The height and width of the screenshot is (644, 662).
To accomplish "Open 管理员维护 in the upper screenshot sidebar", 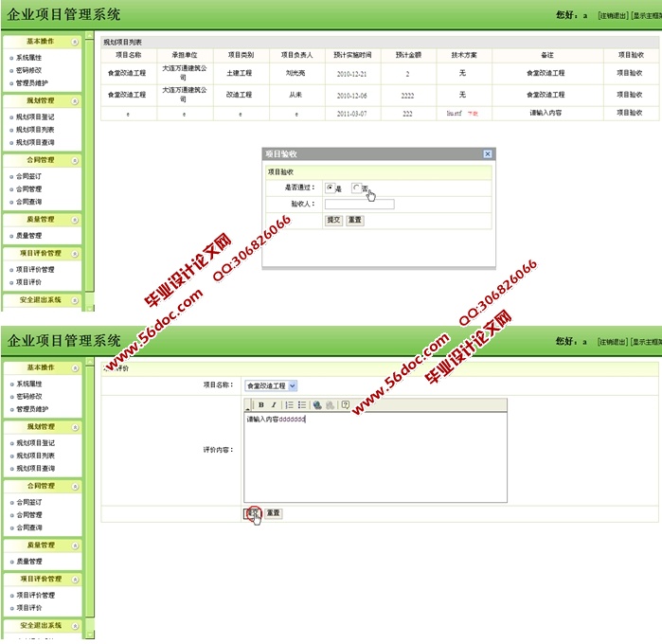I will tap(31, 83).
